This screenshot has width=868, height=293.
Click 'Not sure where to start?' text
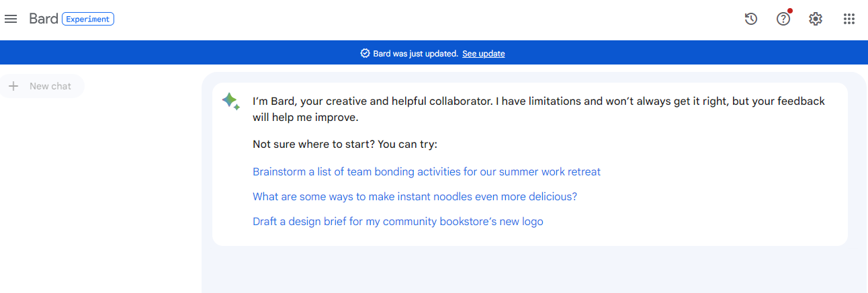(313, 144)
